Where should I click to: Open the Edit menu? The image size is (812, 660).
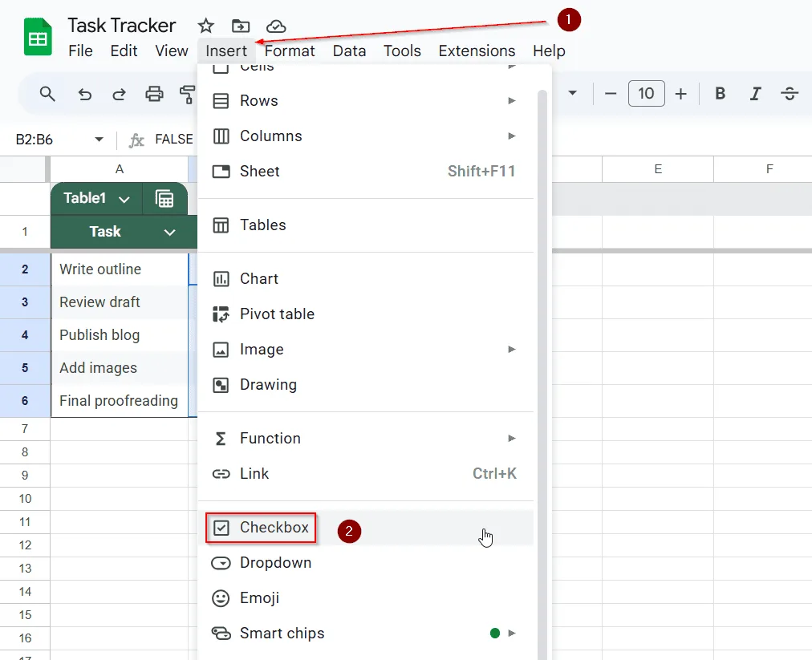pyautogui.click(x=124, y=51)
